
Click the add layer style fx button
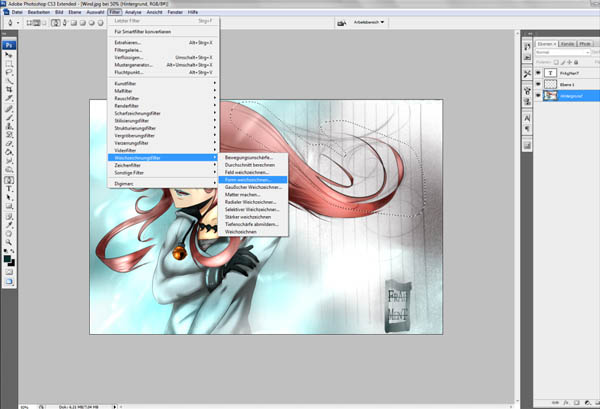[566, 403]
